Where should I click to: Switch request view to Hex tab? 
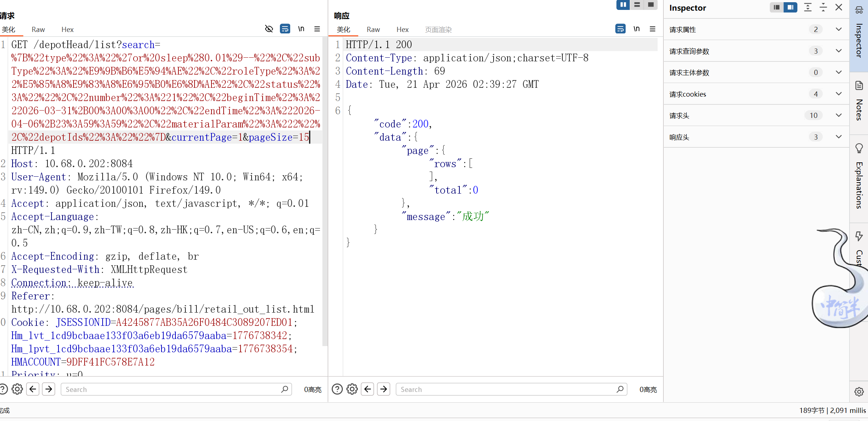(67, 29)
